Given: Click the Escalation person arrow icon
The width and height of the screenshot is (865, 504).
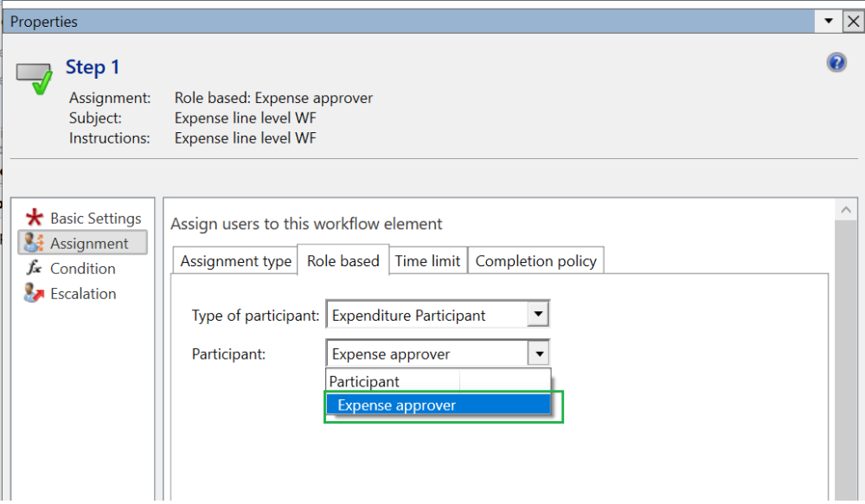Looking at the screenshot, I should (35, 294).
